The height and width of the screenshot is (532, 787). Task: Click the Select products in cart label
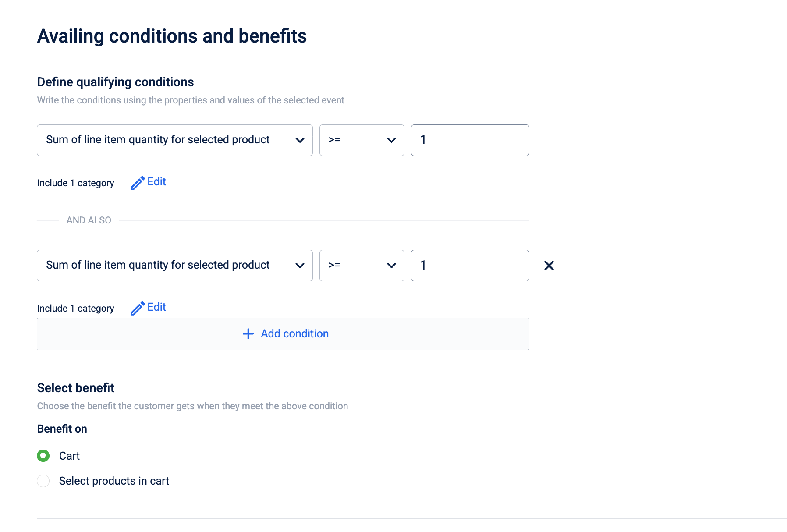coord(114,481)
